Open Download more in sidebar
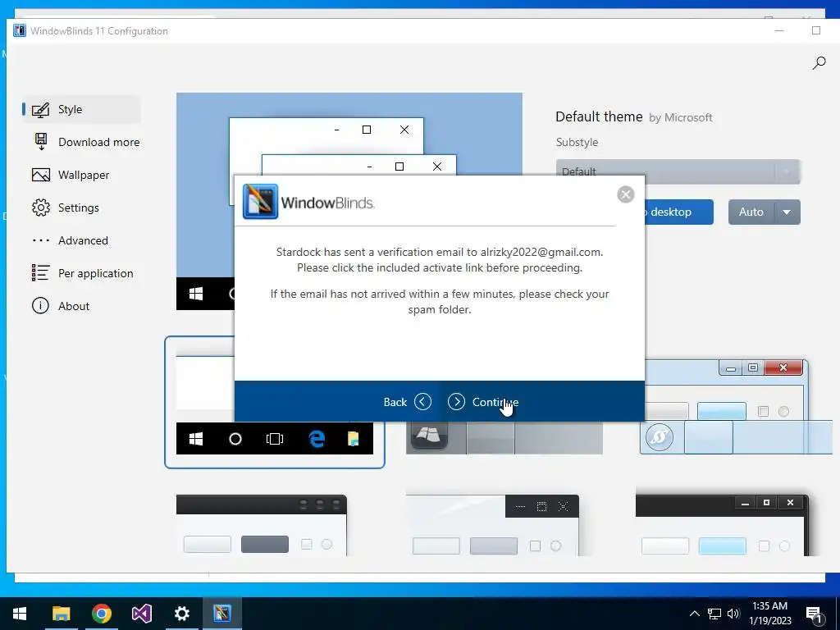The image size is (840, 630). (85, 142)
